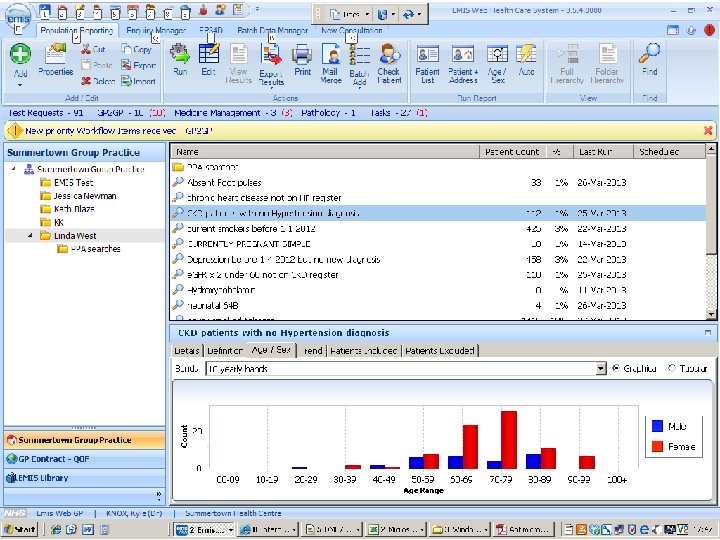Image resolution: width=720 pixels, height=540 pixels.
Task: Click the search list scroll down arrow
Action: 711,315
